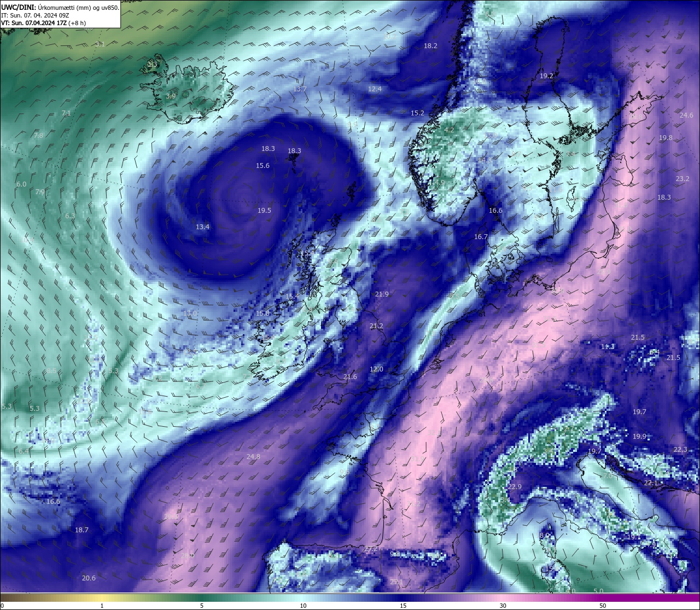Select the 'IT: Sun. 07. 04. 2024 09Z' line
This screenshot has height=610, width=700.
pos(35,15)
